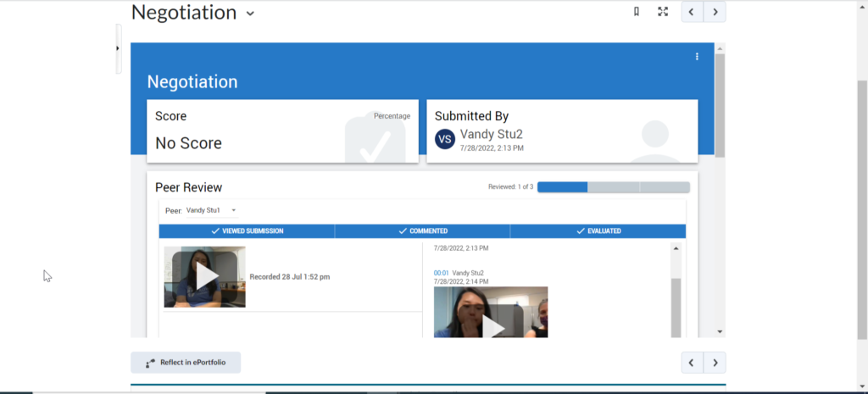Select the Viewed Submission step

pos(247,231)
